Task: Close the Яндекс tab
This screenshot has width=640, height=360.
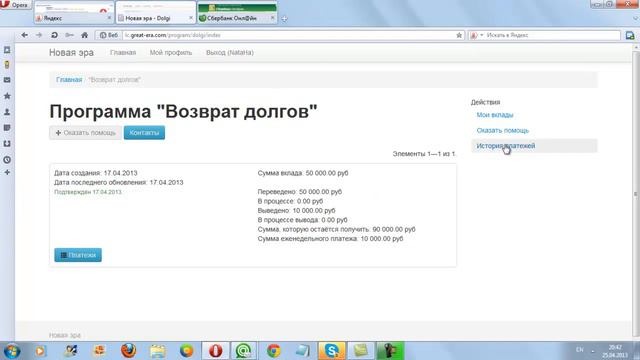Action: pyautogui.click(x=109, y=18)
